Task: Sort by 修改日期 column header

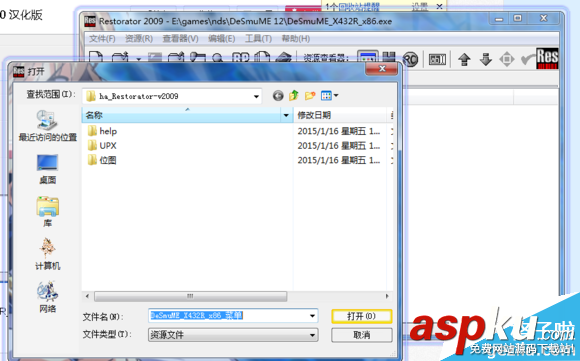Action: [x=340, y=115]
